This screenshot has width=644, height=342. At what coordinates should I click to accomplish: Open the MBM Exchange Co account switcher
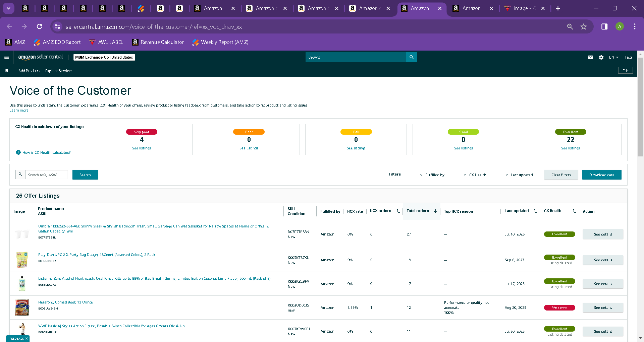pyautogui.click(x=104, y=57)
